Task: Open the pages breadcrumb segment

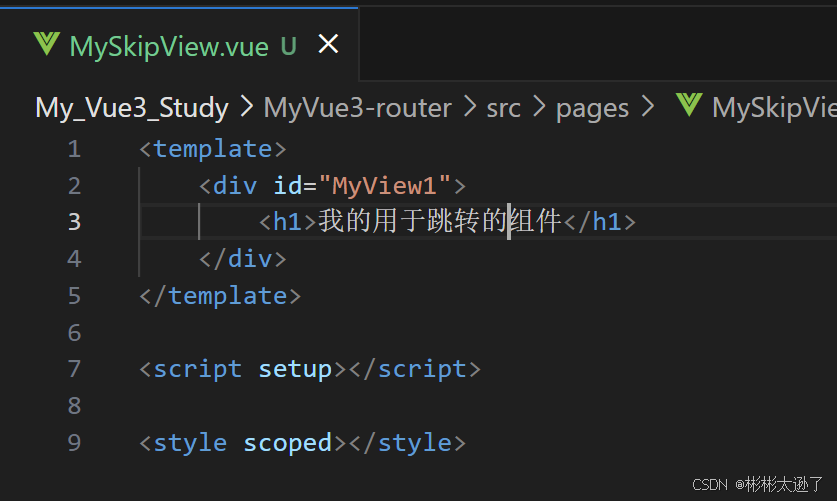Action: pyautogui.click(x=593, y=109)
